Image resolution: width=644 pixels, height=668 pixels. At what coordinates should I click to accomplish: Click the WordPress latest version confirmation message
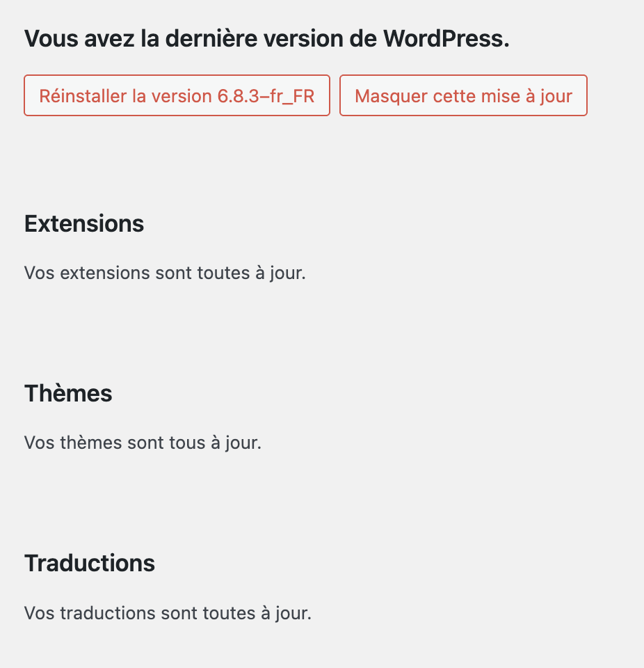pos(267,38)
